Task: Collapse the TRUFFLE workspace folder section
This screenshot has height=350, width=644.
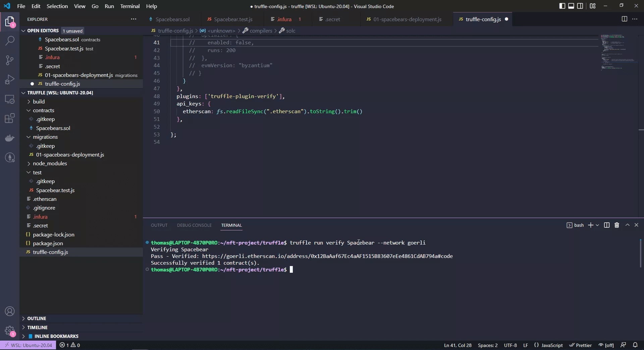Action: 23,93
